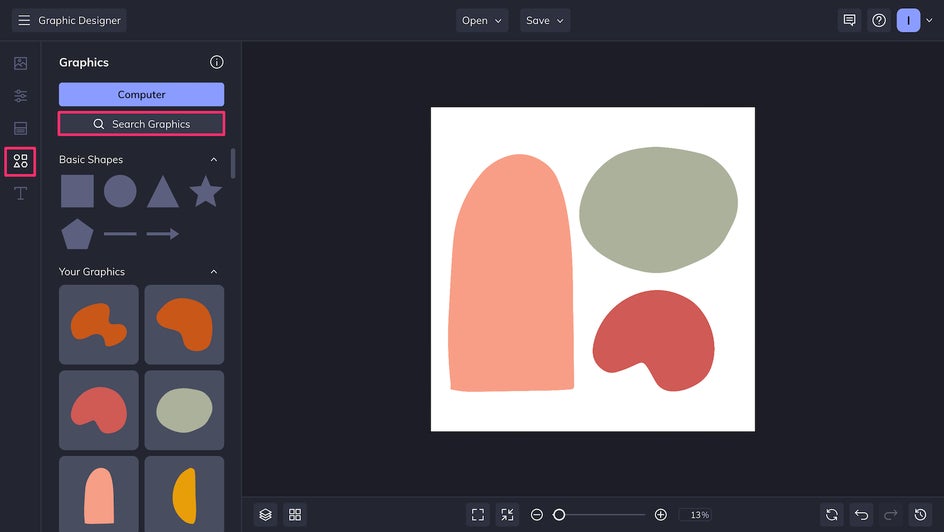Add an arrow basic shape
Screen dimensions: 944x532
point(163,234)
